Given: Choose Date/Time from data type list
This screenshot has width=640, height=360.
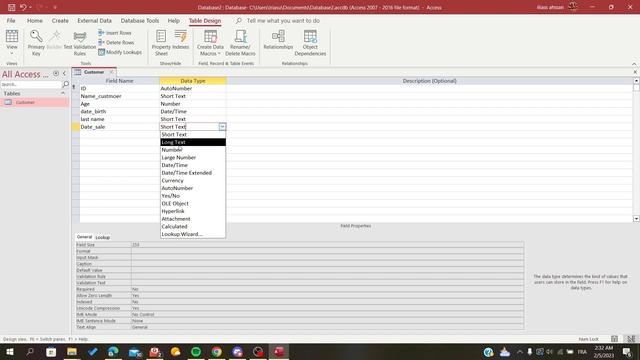Looking at the screenshot, I should click(193, 165).
